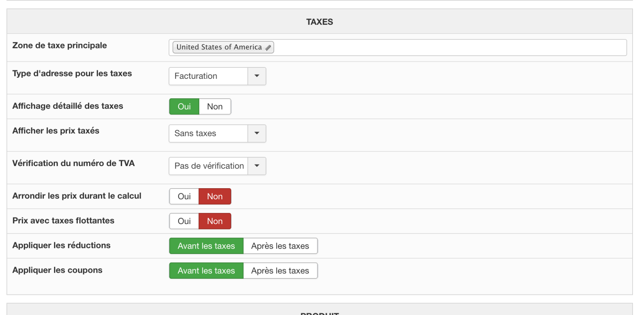The width and height of the screenshot is (644, 315).
Task: Expand the Afficher les prix taxés dropdown arrow
Action: (257, 134)
